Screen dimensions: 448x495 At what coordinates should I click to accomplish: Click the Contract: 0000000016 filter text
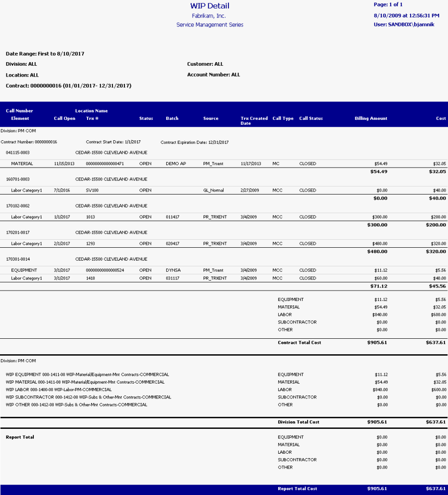click(66, 85)
